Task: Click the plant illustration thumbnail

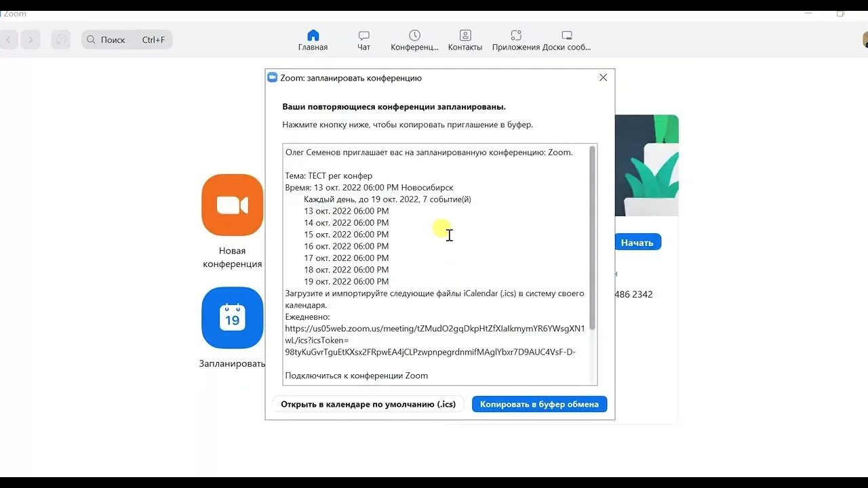Action: [646, 165]
